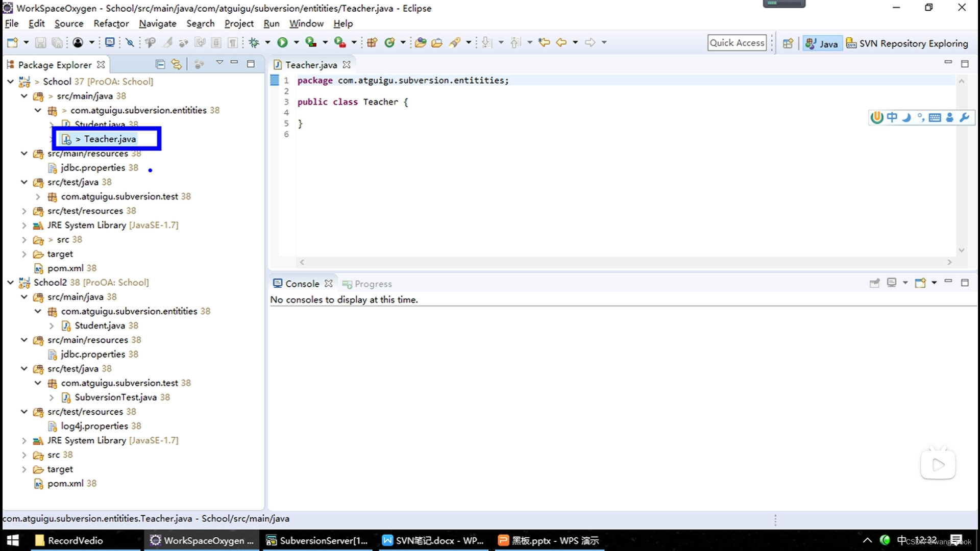Open the New Console dropdown arrow
Screen dimensions: 980x551
click(934, 283)
